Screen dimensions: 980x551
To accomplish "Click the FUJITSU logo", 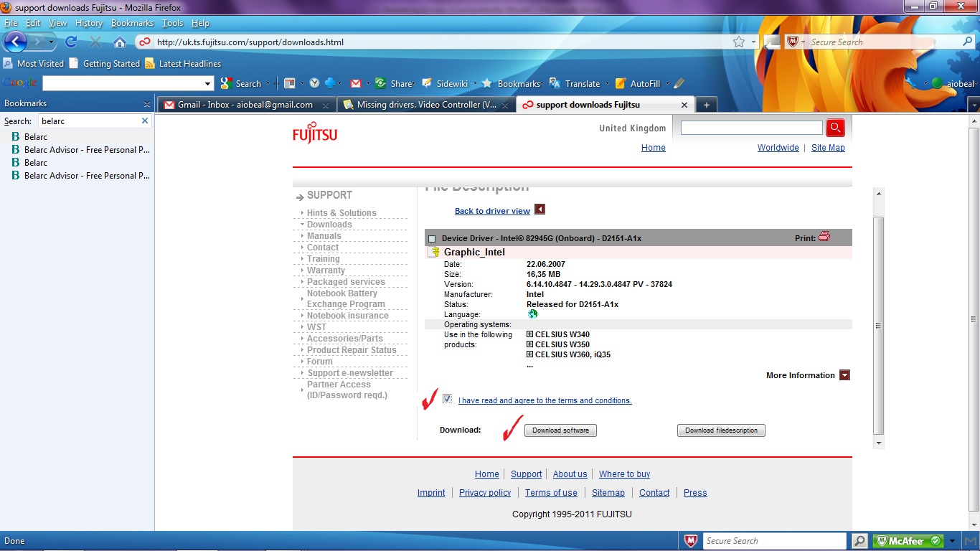I will click(x=315, y=133).
